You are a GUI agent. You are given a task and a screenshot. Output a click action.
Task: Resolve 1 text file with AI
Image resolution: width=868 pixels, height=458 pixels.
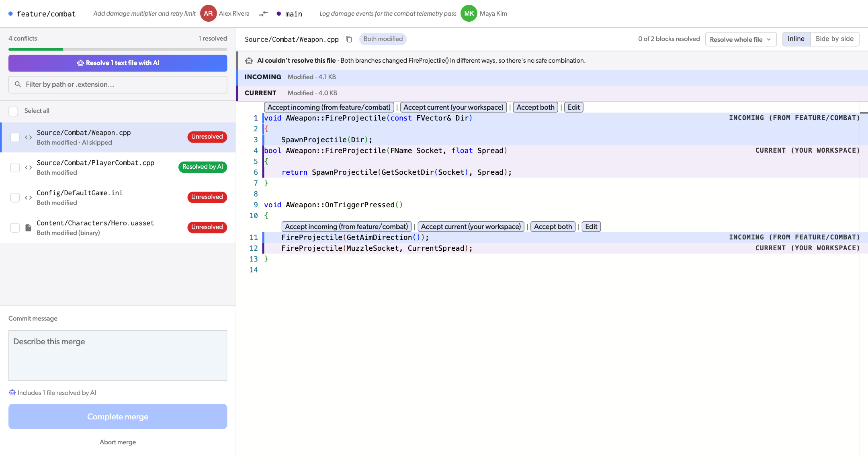coord(118,63)
